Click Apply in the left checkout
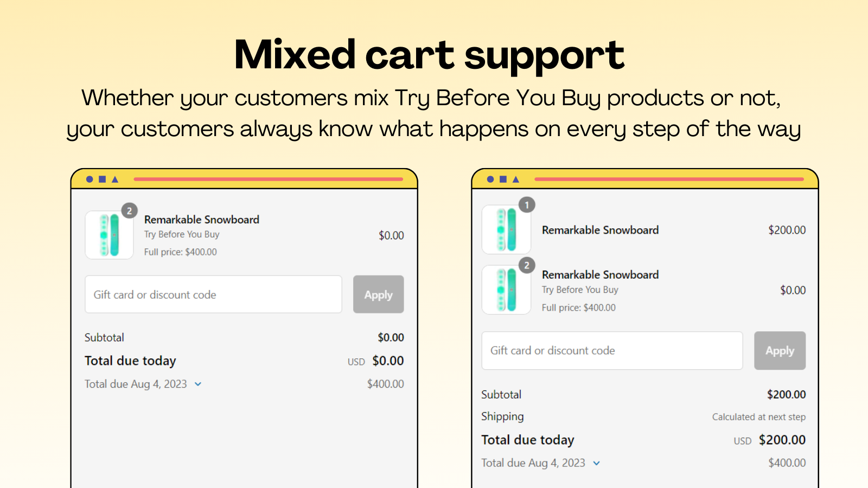 378,294
